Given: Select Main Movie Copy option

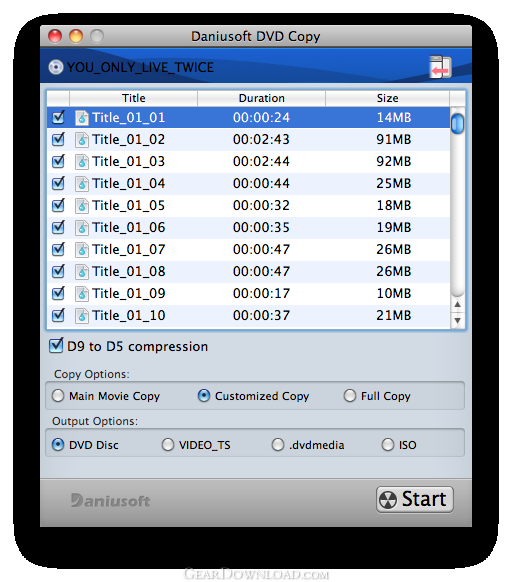Looking at the screenshot, I should click(x=58, y=396).
